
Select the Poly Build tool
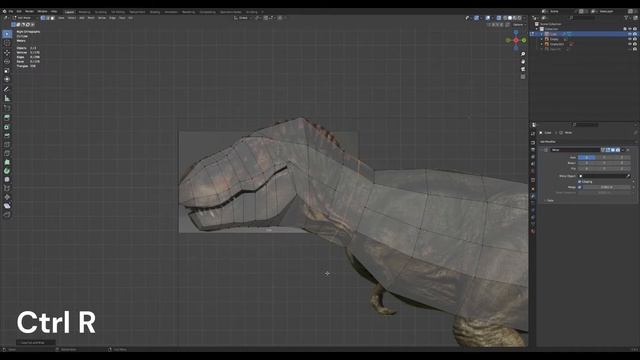click(7, 162)
